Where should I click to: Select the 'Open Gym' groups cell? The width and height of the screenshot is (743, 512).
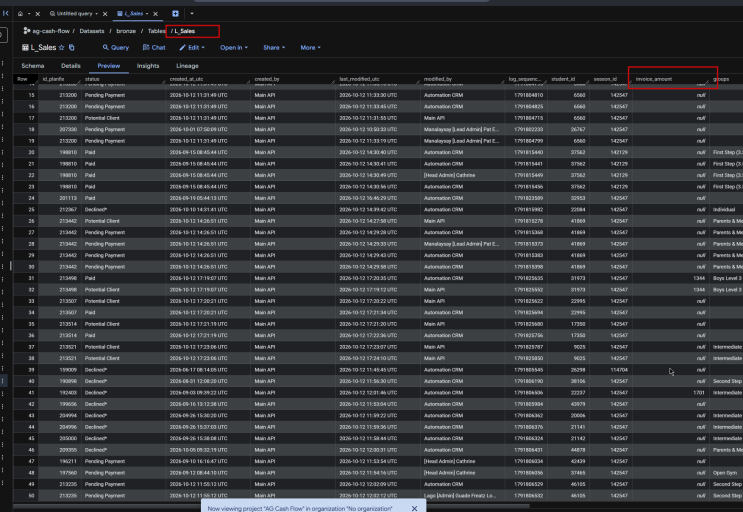pyautogui.click(x=726, y=473)
